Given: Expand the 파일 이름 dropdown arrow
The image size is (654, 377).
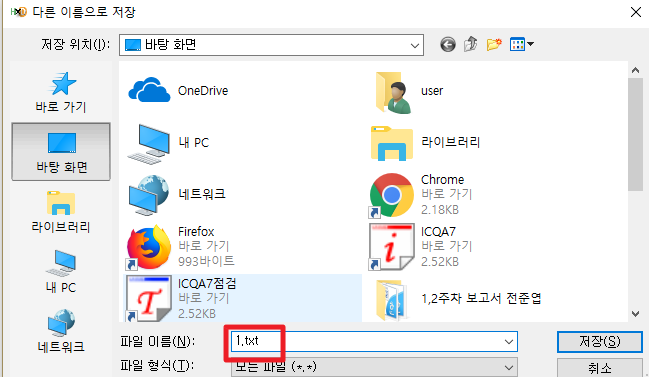Looking at the screenshot, I should click(x=508, y=342).
